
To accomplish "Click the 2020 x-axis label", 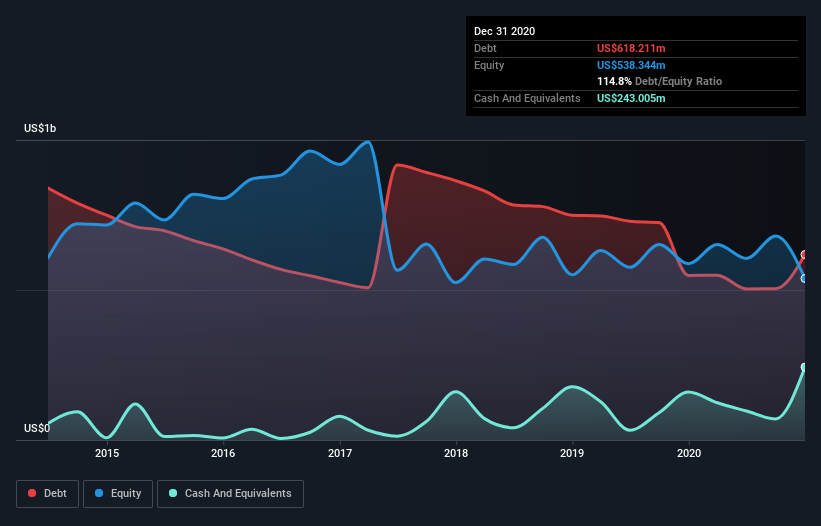I will click(x=689, y=453).
